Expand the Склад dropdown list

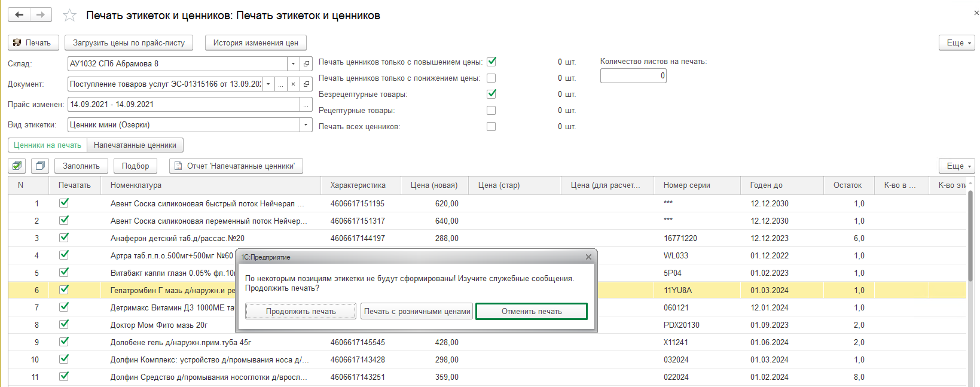click(293, 63)
